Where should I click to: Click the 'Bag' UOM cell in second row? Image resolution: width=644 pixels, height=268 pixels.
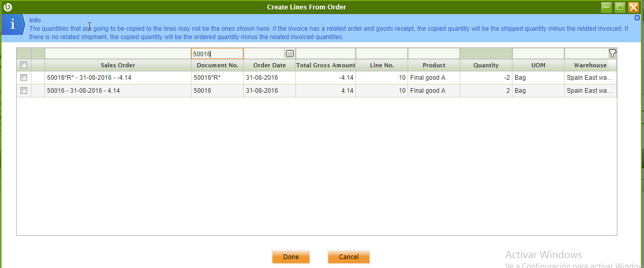pos(538,91)
